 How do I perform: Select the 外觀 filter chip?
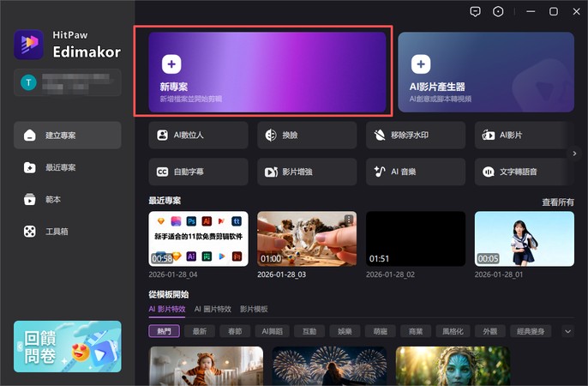click(x=489, y=331)
